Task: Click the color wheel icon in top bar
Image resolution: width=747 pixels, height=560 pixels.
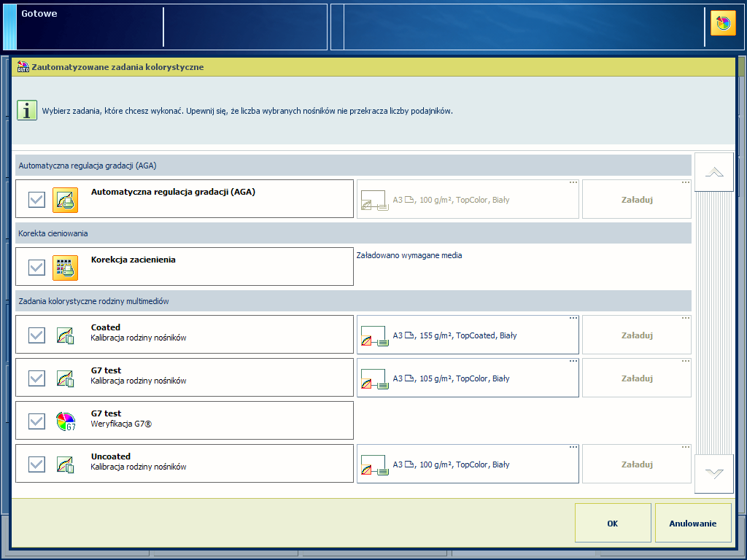Action: point(723,23)
